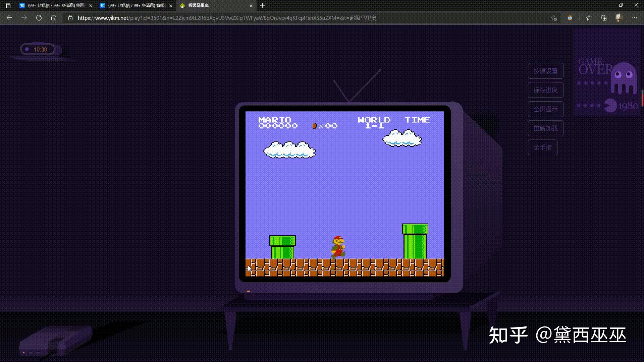The image size is (644, 362).
Task: Open the Collections panel
Action: click(x=604, y=18)
